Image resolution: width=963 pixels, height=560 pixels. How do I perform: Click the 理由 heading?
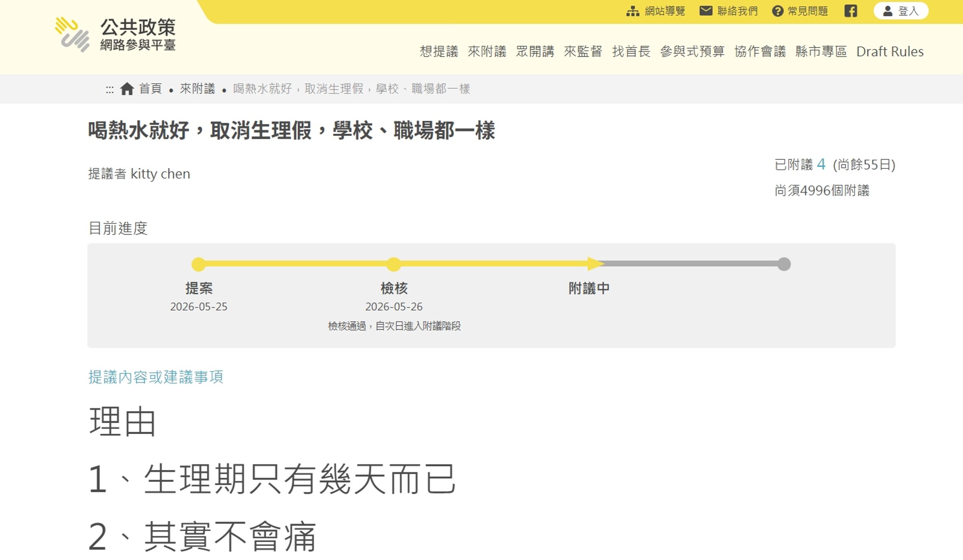tap(122, 421)
